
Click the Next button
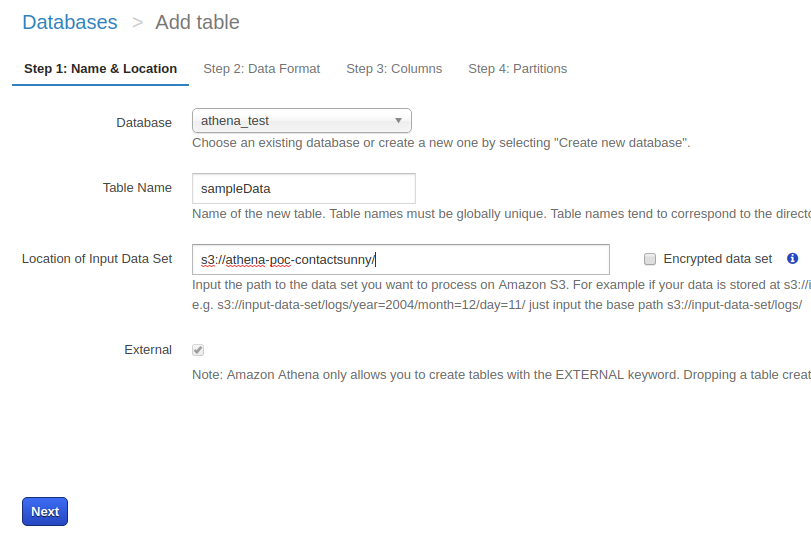[45, 512]
